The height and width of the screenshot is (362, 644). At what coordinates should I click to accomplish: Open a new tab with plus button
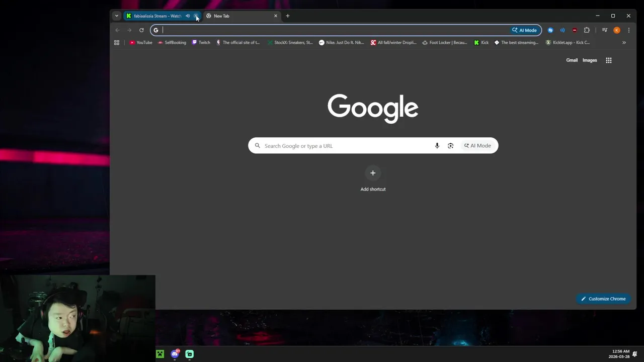(288, 16)
